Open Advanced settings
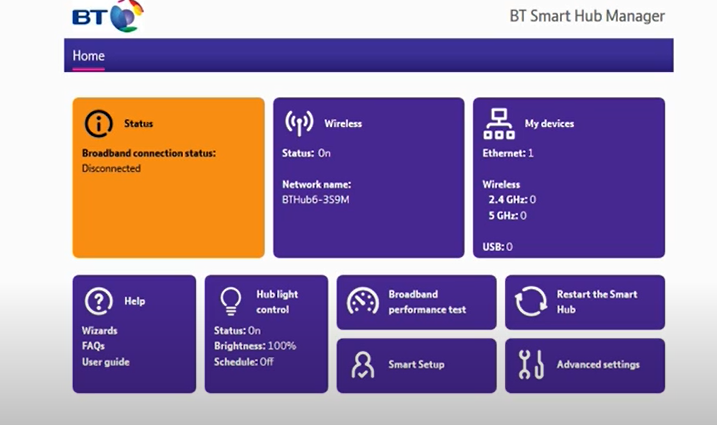 coord(597,365)
